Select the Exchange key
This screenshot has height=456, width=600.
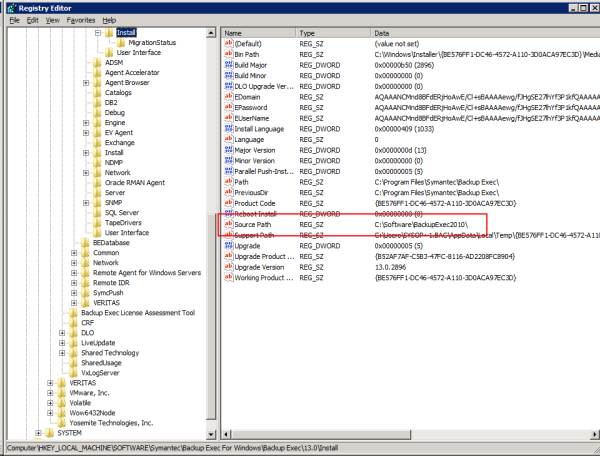[x=120, y=143]
